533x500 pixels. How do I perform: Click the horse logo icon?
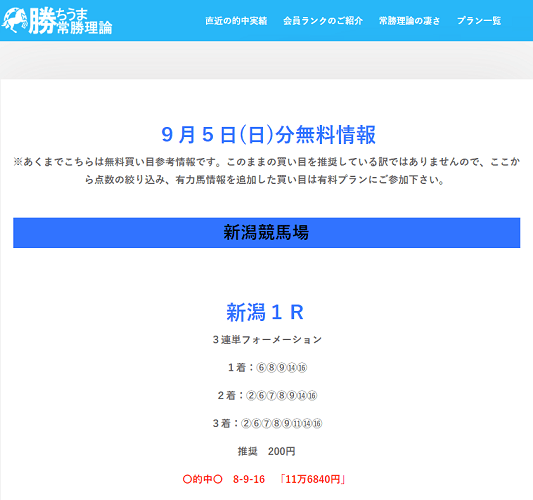coord(15,20)
